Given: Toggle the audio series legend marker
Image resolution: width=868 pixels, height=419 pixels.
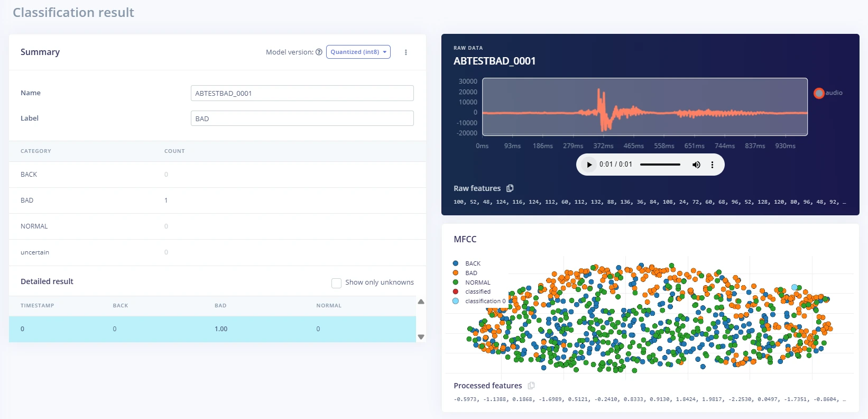Looking at the screenshot, I should click(819, 93).
